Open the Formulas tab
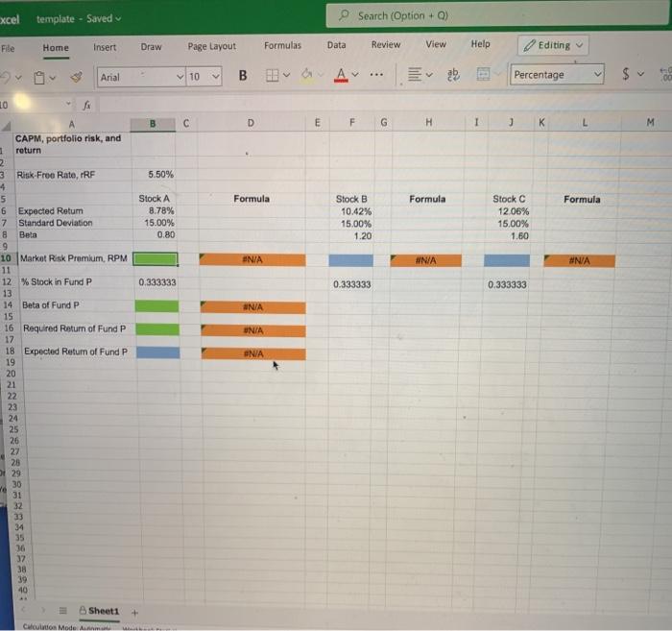Image resolution: width=672 pixels, height=631 pixels. point(282,45)
